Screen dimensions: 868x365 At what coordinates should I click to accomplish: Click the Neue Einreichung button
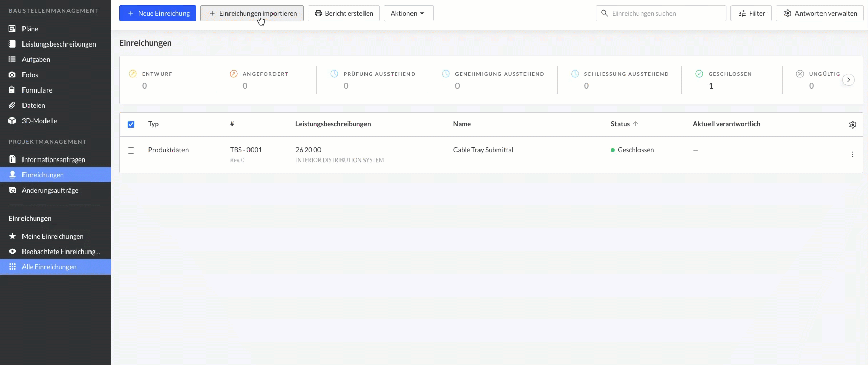tap(157, 13)
